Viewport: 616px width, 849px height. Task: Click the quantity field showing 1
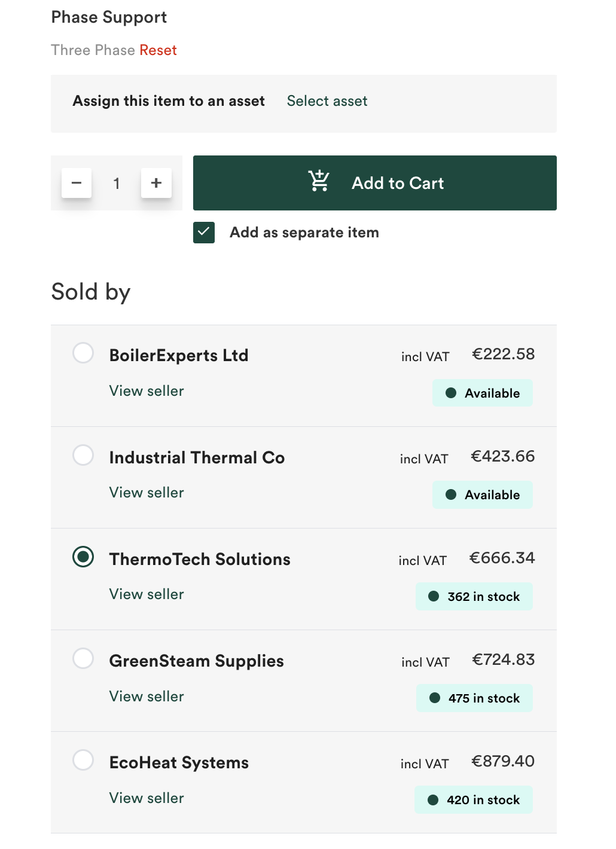click(117, 183)
